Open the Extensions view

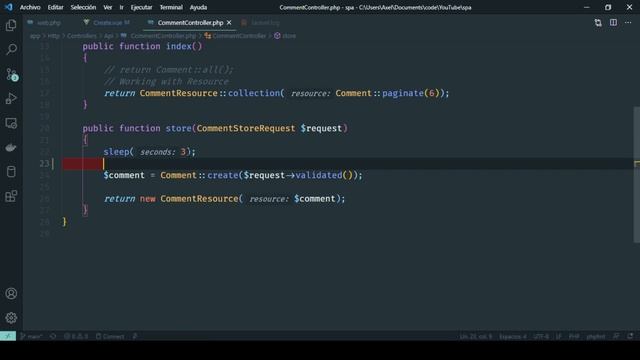(x=11, y=196)
